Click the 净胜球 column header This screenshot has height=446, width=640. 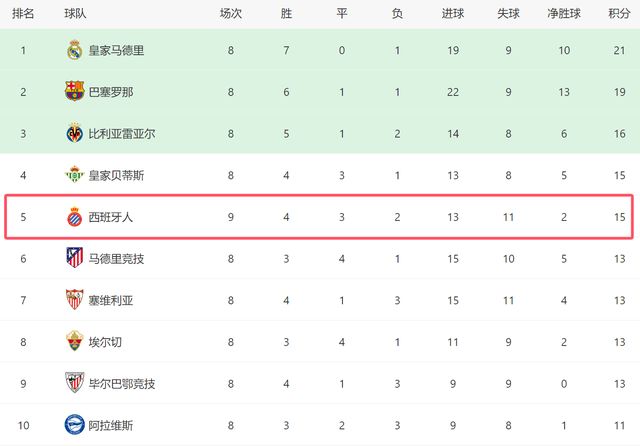point(565,14)
